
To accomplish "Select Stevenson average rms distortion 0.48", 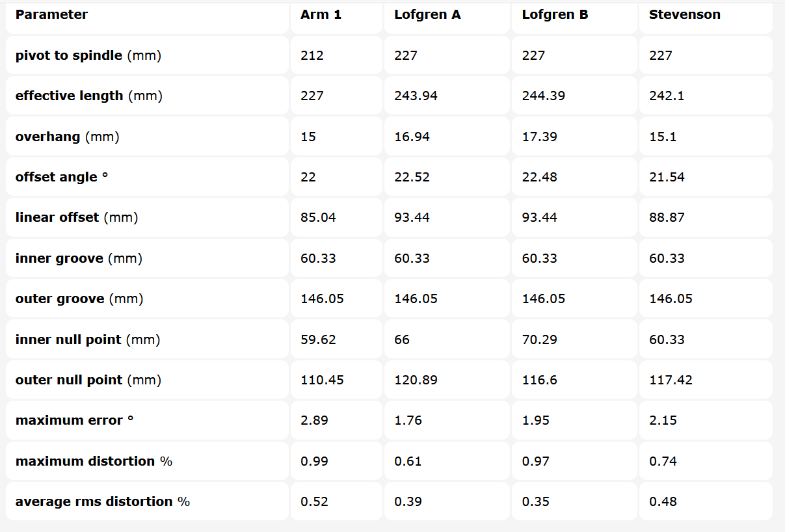I will coord(663,501).
